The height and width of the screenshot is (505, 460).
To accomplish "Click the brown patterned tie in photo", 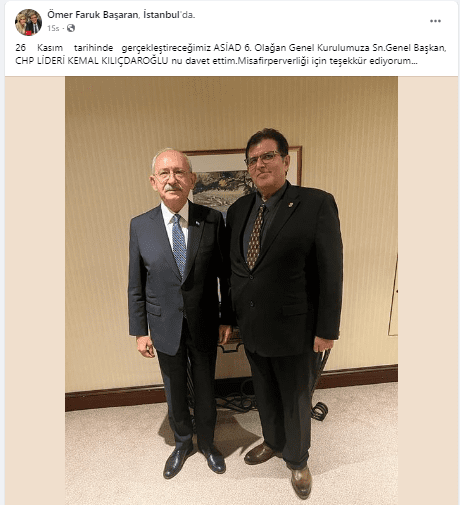I will (x=256, y=237).
